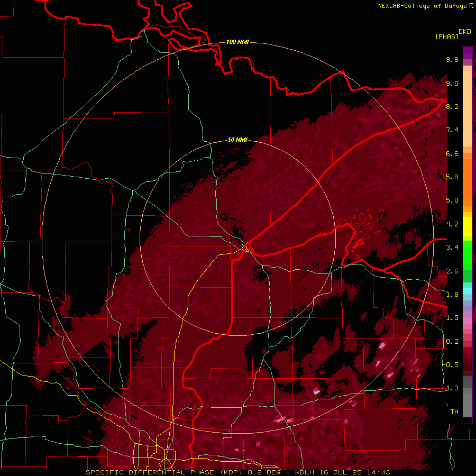Pick the bright green segment of the color bar
This screenshot has width=476, height=476.
[467, 254]
